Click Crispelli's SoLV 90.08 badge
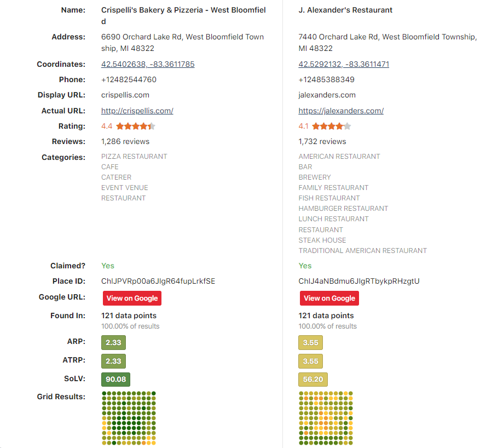 (x=115, y=380)
